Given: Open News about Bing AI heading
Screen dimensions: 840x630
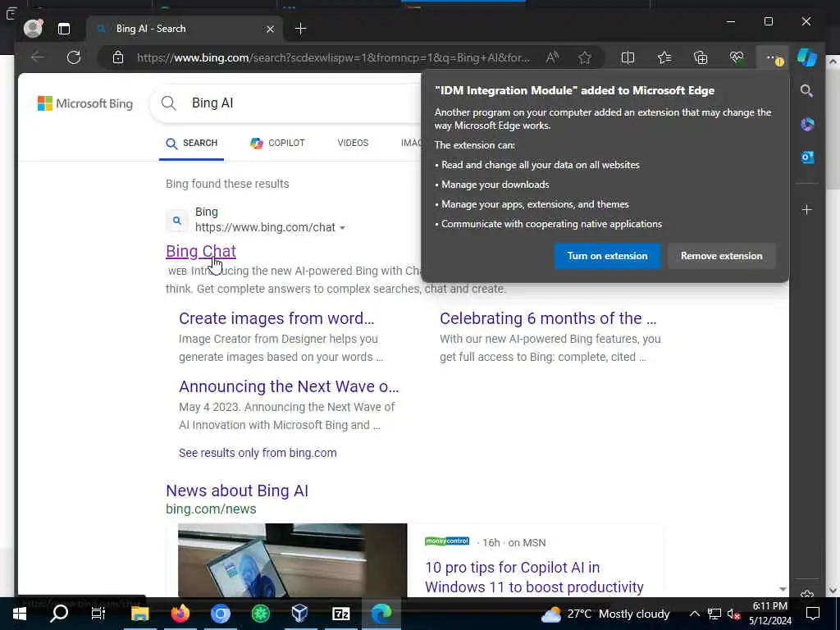Looking at the screenshot, I should click(x=237, y=491).
